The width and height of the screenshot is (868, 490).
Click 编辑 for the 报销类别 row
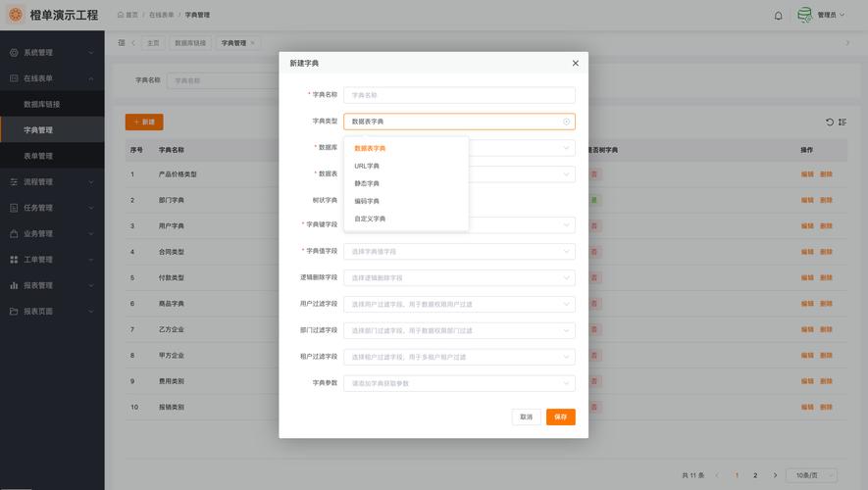[807, 407]
